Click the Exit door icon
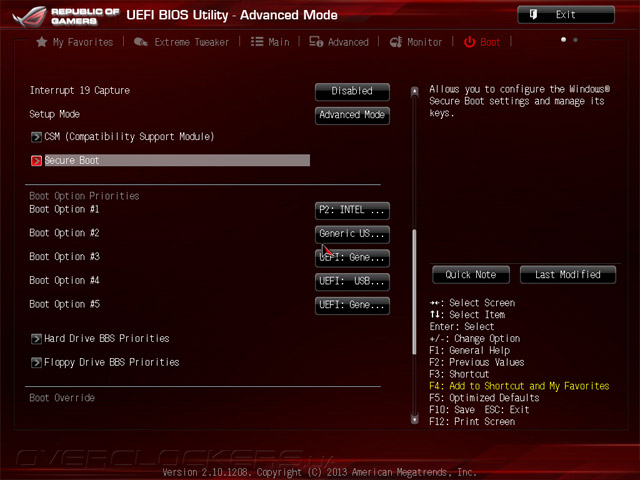The image size is (640, 480). 533,15
